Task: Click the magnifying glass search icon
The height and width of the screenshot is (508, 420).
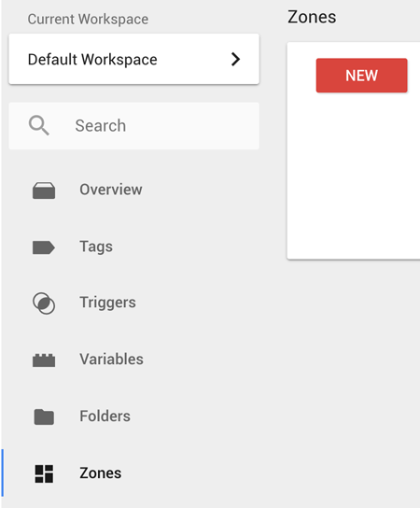Action: point(39,125)
